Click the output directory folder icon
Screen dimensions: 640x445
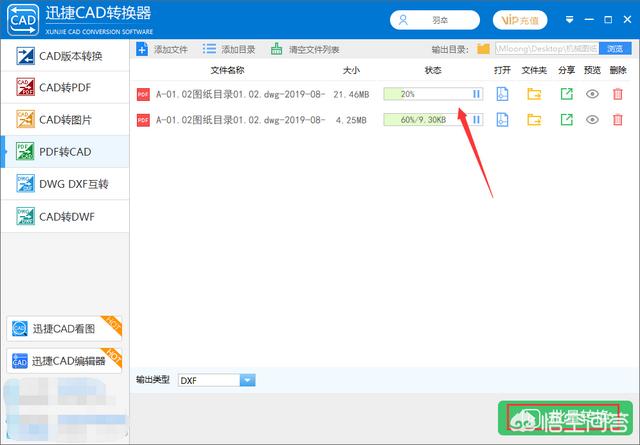(x=483, y=49)
